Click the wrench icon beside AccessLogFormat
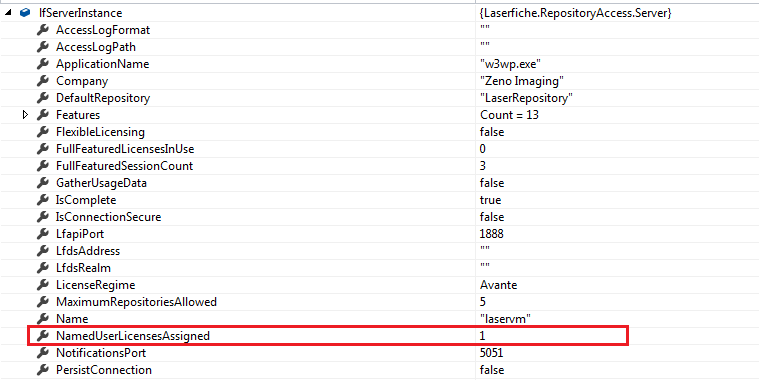The image size is (759, 380). pyautogui.click(x=43, y=30)
